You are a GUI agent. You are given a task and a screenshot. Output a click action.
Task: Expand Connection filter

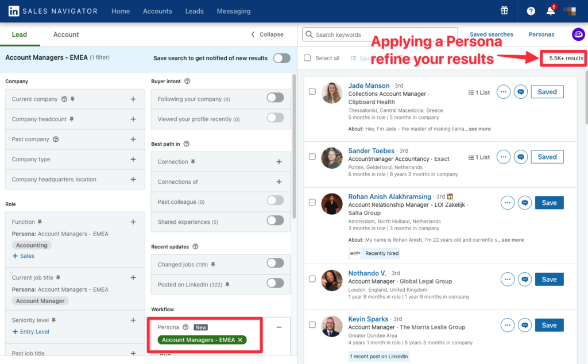(x=279, y=161)
